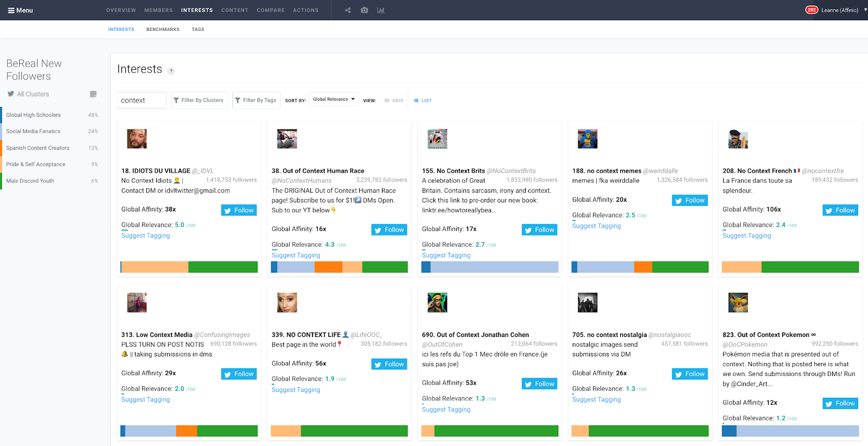The height and width of the screenshot is (446, 868).
Task: Follow No Context French account
Action: 840,211
